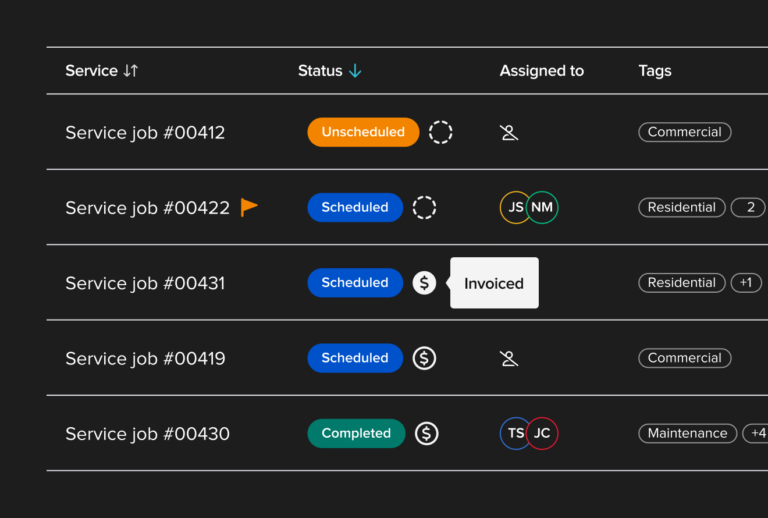Expand the +4 tags on job #00430
768x518 pixels.
755,434
